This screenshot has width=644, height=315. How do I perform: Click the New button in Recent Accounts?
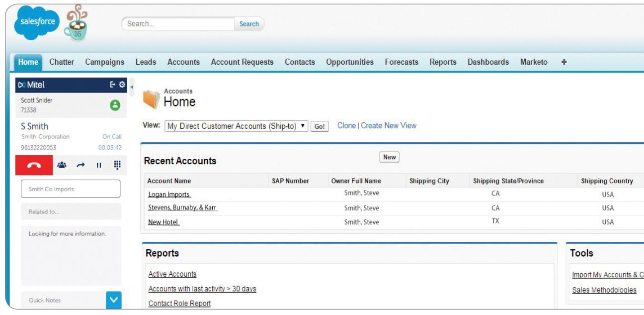click(x=390, y=157)
